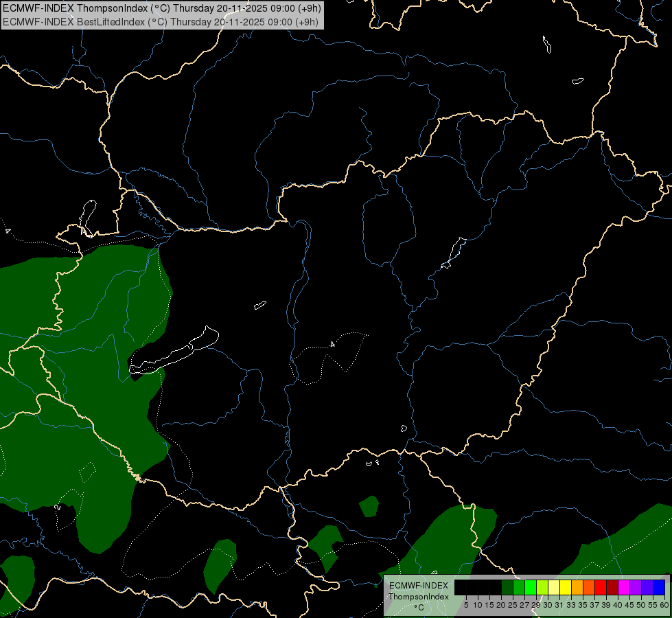Choose the bright red 37–39 legend swatch
672x618 pixels.
[601, 587]
